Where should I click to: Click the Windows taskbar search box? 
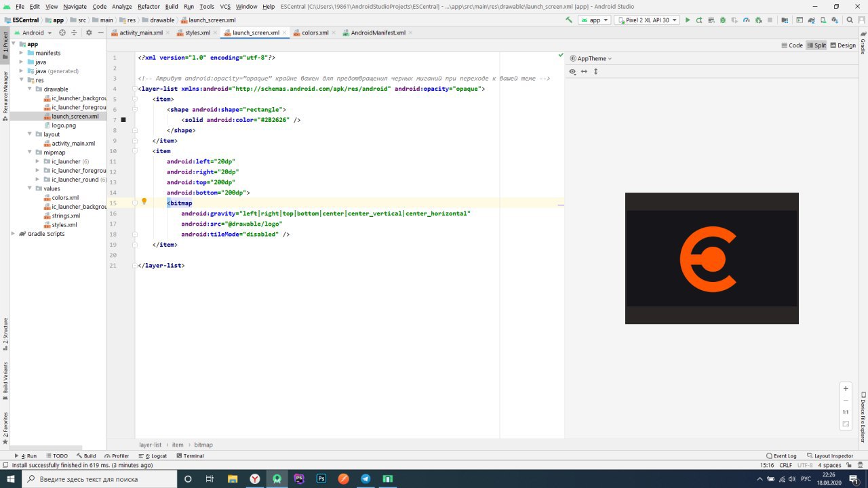pyautogui.click(x=98, y=479)
